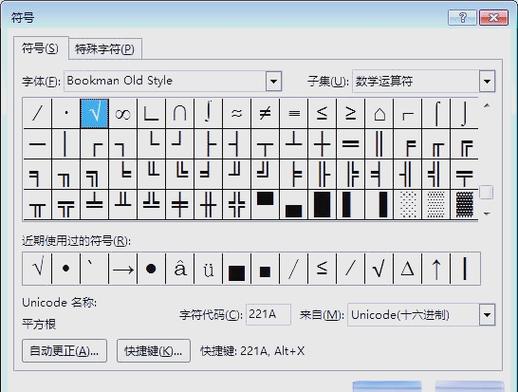Select recently used up arrow symbol
Viewport: 518px width, 392px height.
[x=436, y=269]
